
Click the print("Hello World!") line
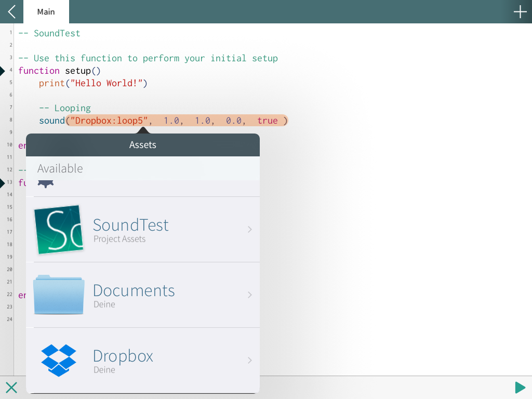tap(93, 83)
